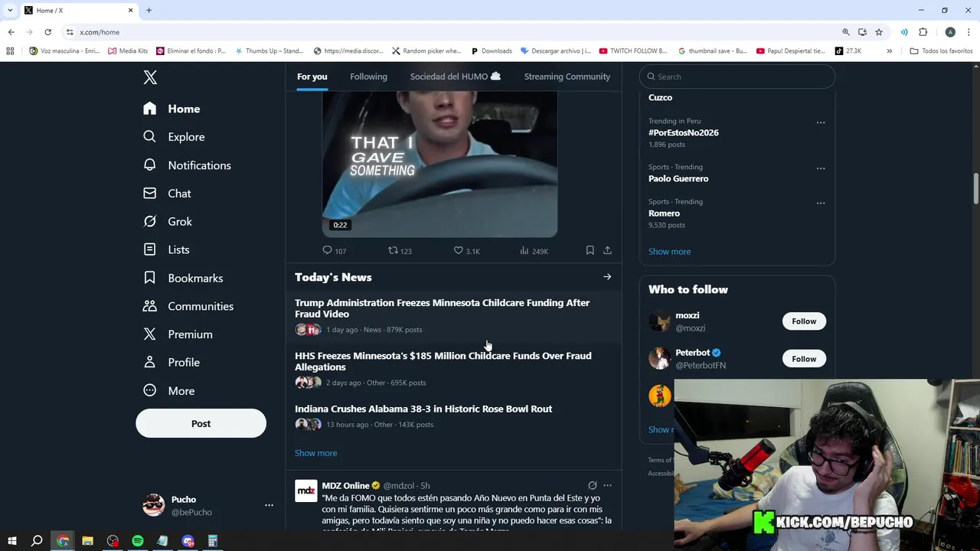Open Explore from the sidebar
The width and height of the screenshot is (980, 551).
174,137
